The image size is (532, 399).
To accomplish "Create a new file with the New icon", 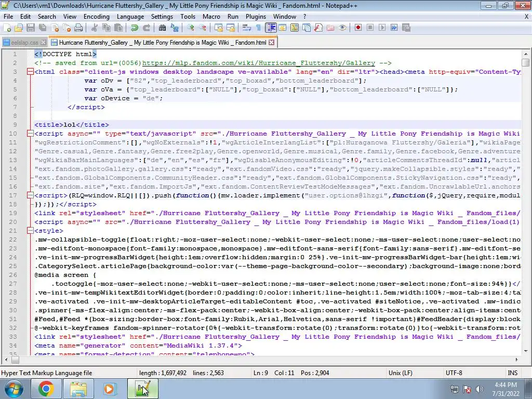I will point(7,28).
